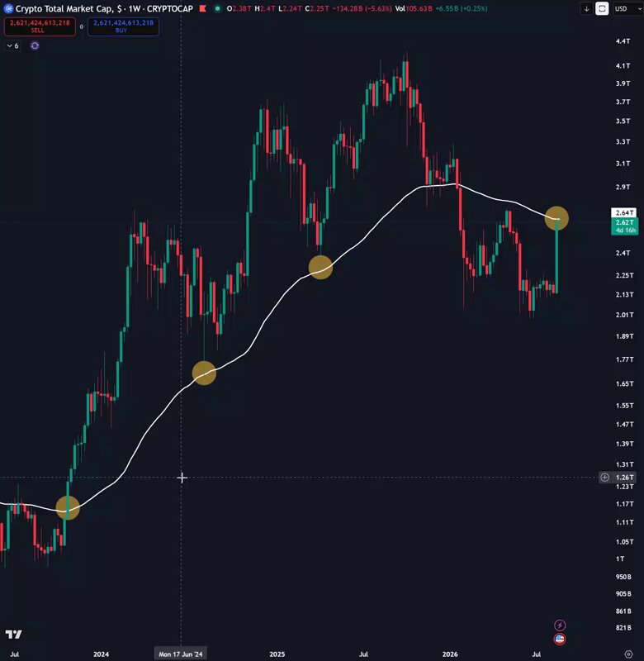The image size is (644, 661).
Task: Click the US flag economic event icon
Action: 559,639
